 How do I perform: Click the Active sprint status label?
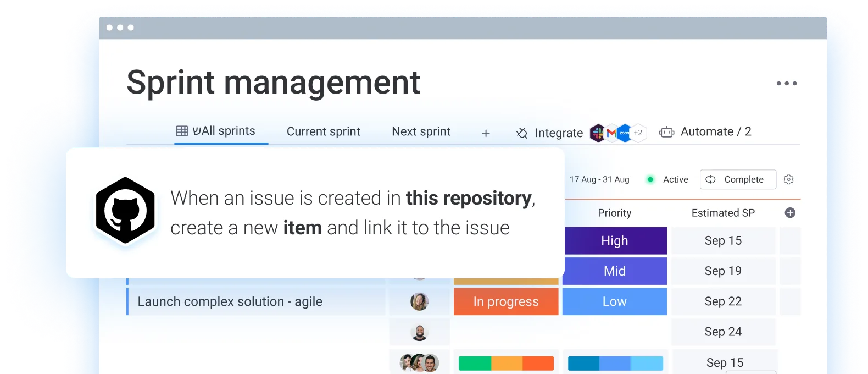tap(675, 179)
